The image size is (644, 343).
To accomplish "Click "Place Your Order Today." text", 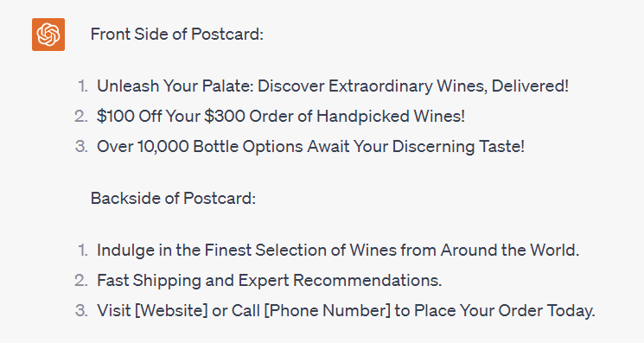I will (505, 310).
